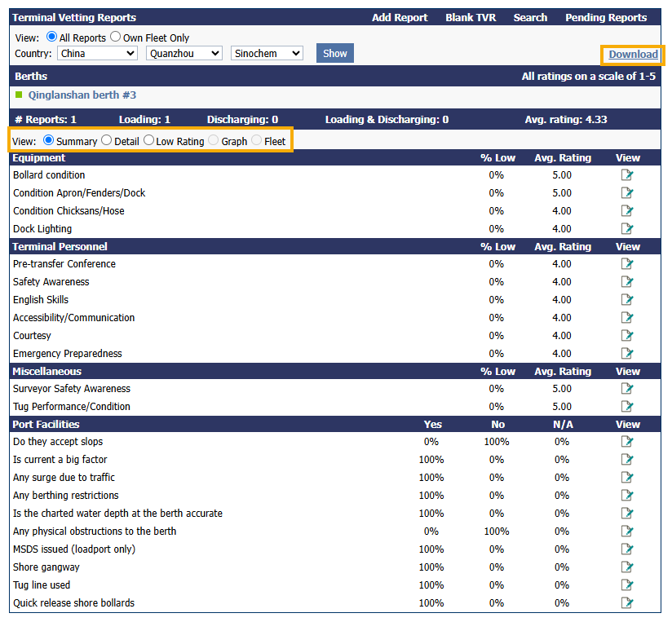672x622 pixels.
Task: Open the Country dropdown showing China
Action: 97,54
